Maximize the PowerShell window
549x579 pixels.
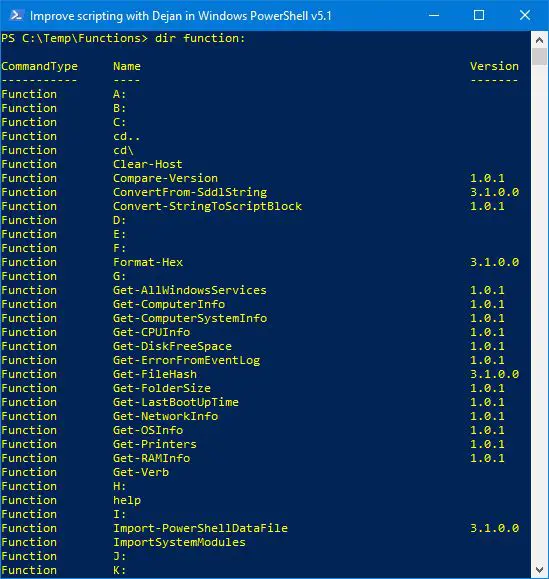(479, 16)
